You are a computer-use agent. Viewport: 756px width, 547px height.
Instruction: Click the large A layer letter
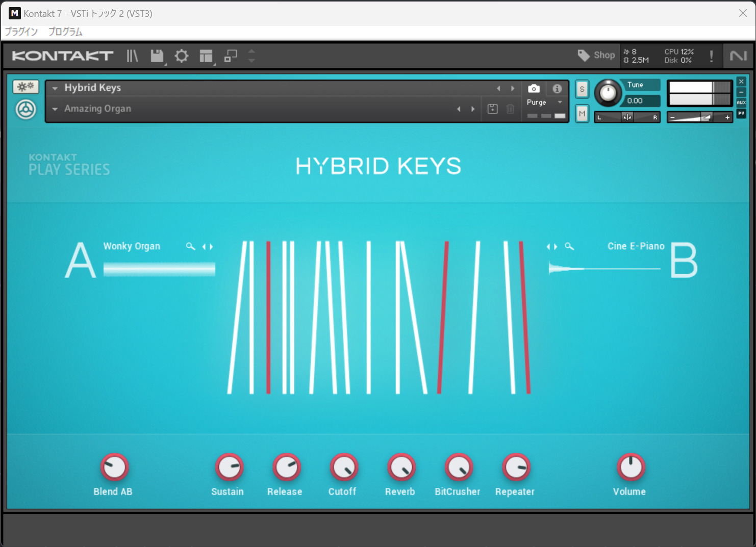81,261
